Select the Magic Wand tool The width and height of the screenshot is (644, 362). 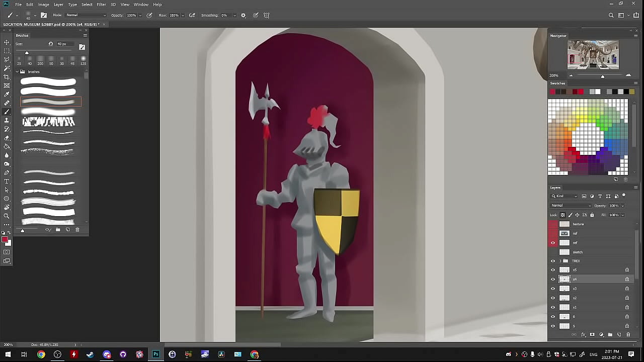7,68
